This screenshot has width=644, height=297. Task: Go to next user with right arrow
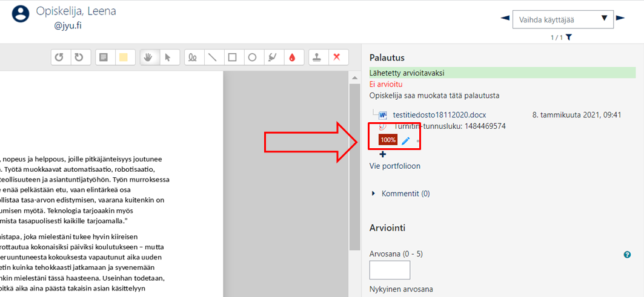coord(620,18)
